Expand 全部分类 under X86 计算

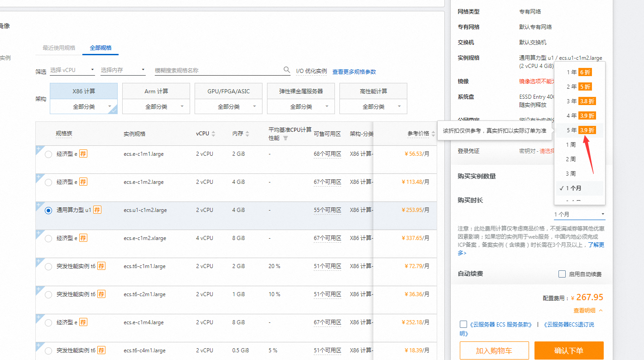click(x=84, y=107)
